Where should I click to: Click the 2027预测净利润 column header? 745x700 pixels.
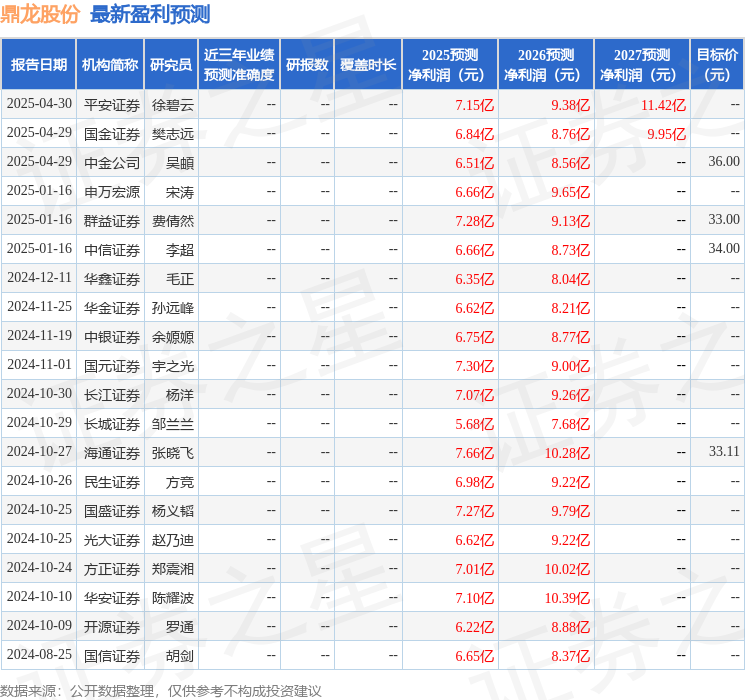(642, 65)
